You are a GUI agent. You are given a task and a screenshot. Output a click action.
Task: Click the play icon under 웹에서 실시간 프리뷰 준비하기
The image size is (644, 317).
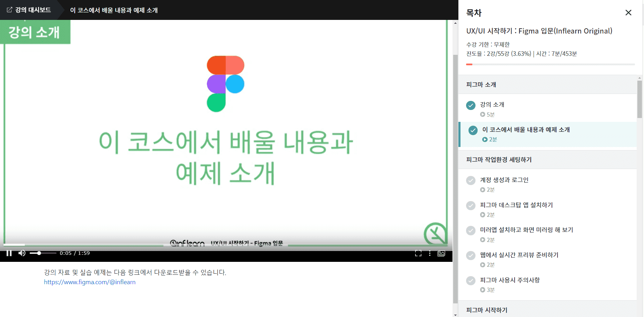482,265
